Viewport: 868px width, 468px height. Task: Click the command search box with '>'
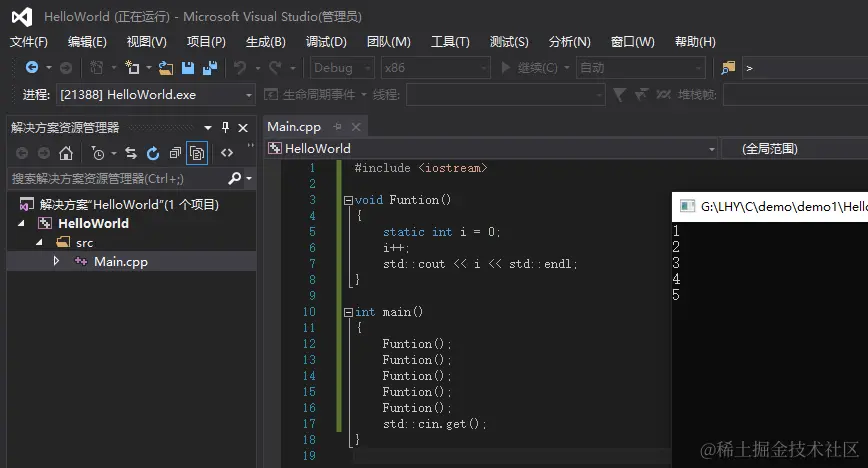click(804, 68)
